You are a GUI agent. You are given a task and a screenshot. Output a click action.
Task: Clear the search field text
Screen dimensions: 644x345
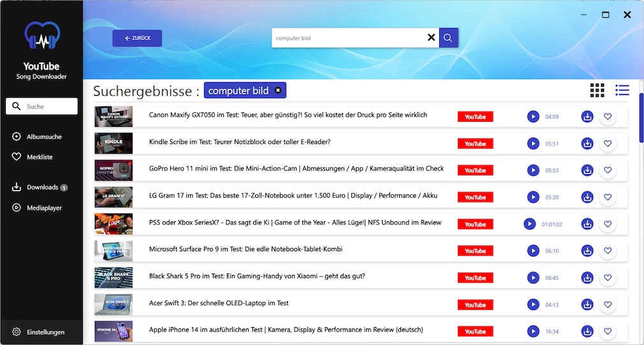[431, 38]
